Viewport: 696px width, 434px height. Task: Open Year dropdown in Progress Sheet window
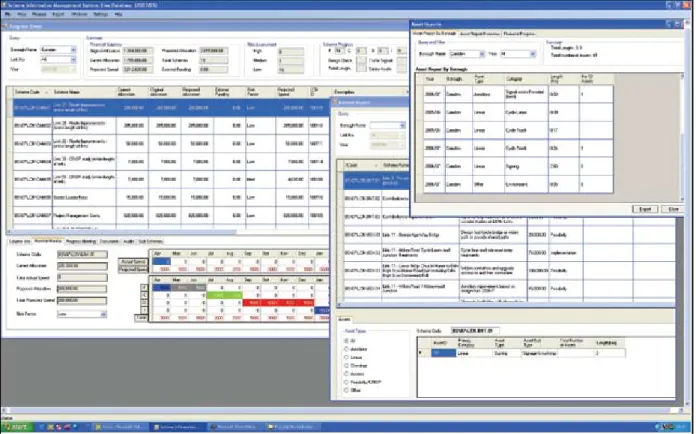pyautogui.click(x=74, y=69)
